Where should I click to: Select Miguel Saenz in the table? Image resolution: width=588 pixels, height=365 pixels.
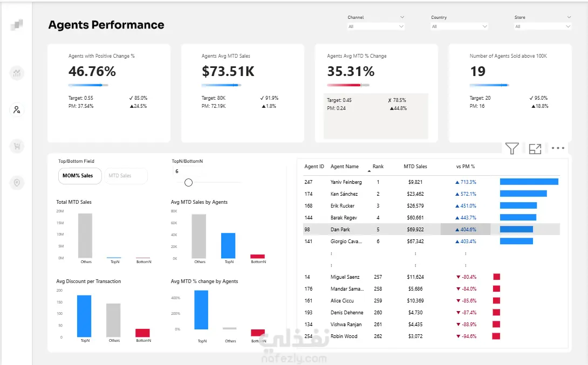345,277
